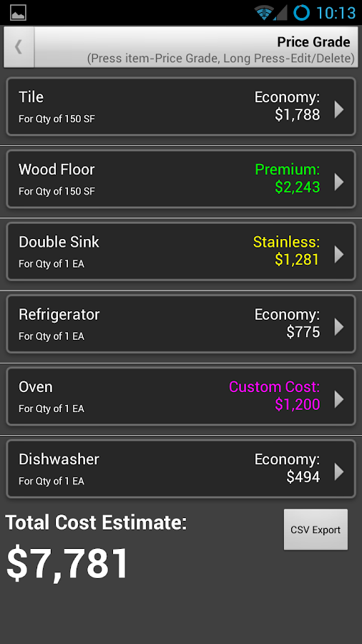Open the picture notification icon in status bar
The height and width of the screenshot is (644, 362).
coord(18,13)
